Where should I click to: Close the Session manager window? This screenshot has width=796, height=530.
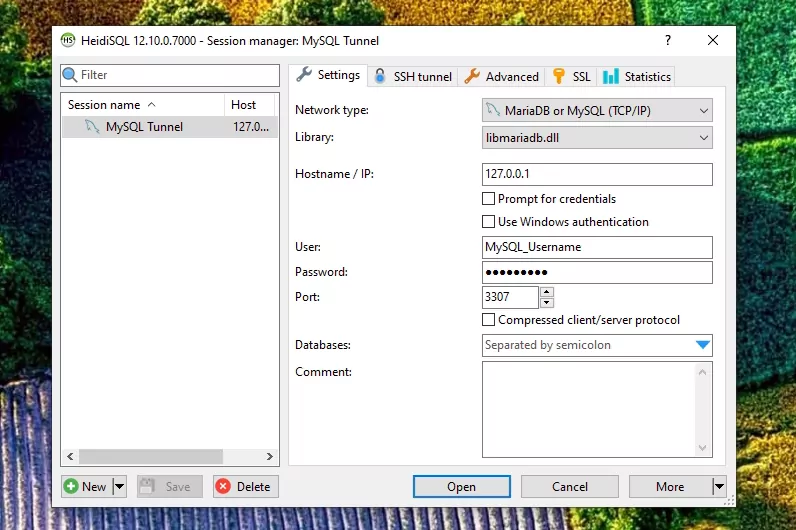pyautogui.click(x=713, y=40)
